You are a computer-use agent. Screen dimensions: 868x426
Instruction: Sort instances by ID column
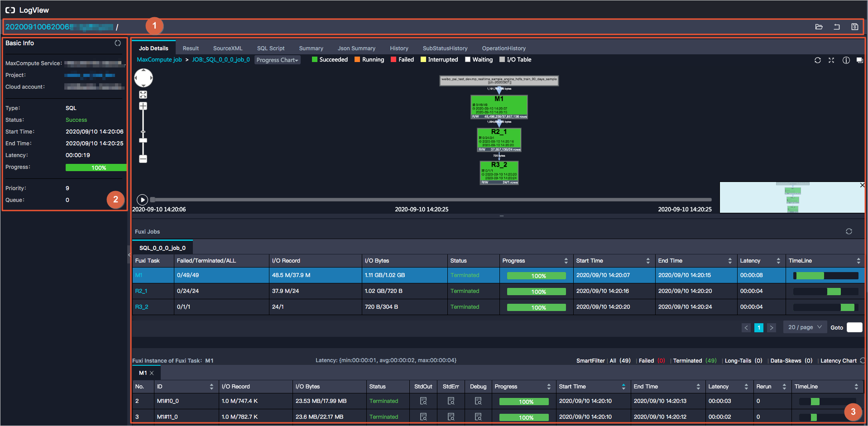pos(211,387)
